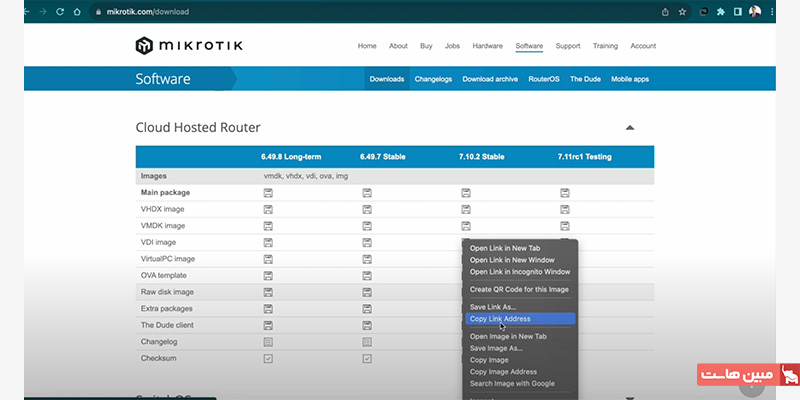800x400 pixels.
Task: Download 7.10.2 Stable VHDX image
Action: (466, 209)
